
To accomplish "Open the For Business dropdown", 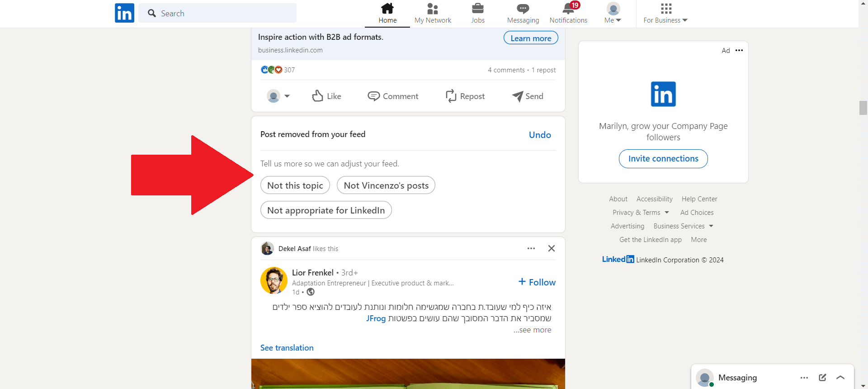I will pyautogui.click(x=665, y=14).
